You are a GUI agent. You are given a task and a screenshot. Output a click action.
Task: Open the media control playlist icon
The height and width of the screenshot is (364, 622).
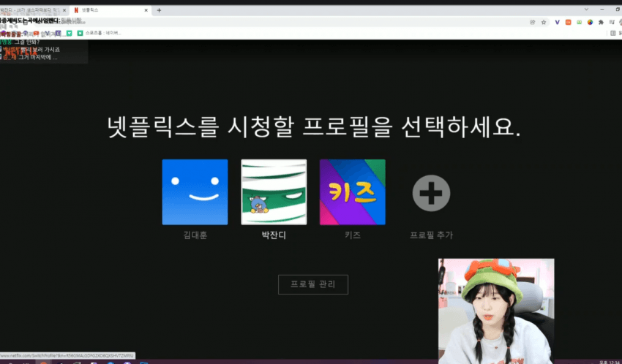pos(612,22)
